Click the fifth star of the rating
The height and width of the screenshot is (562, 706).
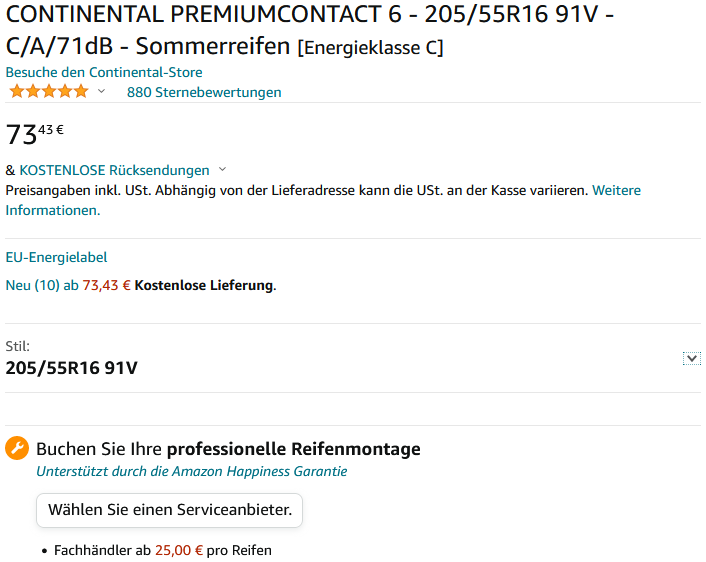tap(81, 92)
